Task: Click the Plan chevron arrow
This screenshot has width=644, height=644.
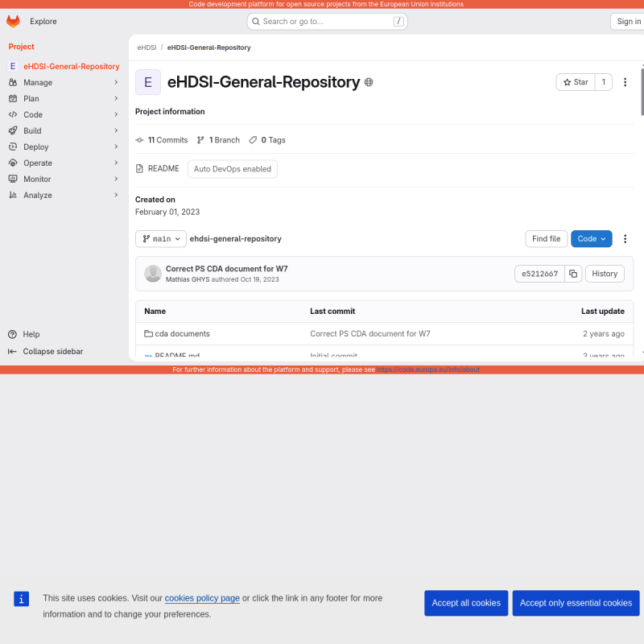Action: pyautogui.click(x=116, y=98)
